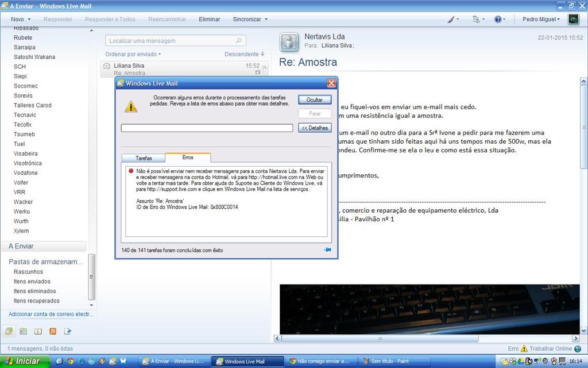Click Eliminar in the toolbar

click(x=209, y=19)
